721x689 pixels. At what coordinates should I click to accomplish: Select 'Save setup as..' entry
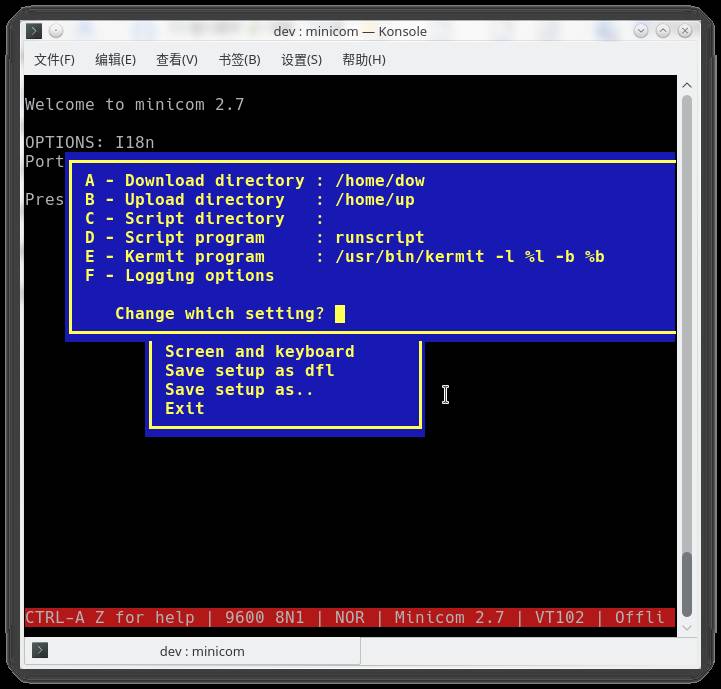[239, 390]
